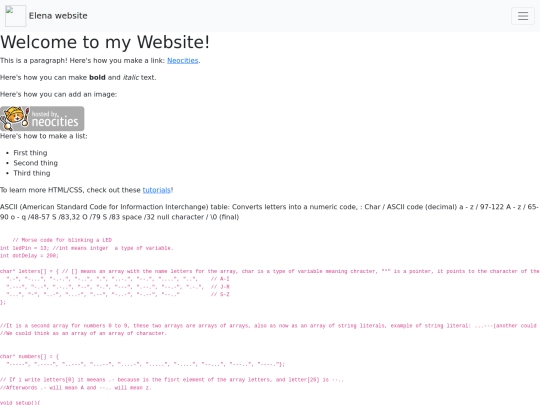Click Here's how you can add an image text
The width and height of the screenshot is (540, 405).
tap(59, 94)
